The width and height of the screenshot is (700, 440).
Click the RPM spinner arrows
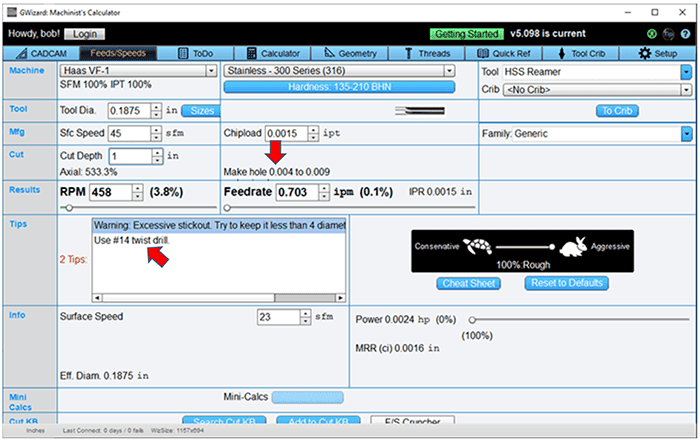coord(138,192)
